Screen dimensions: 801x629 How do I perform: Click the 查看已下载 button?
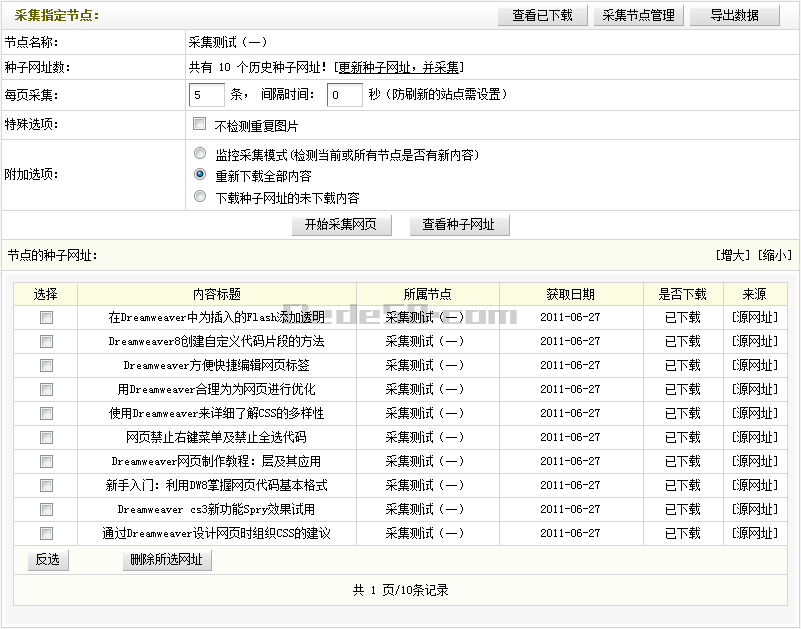click(x=542, y=16)
